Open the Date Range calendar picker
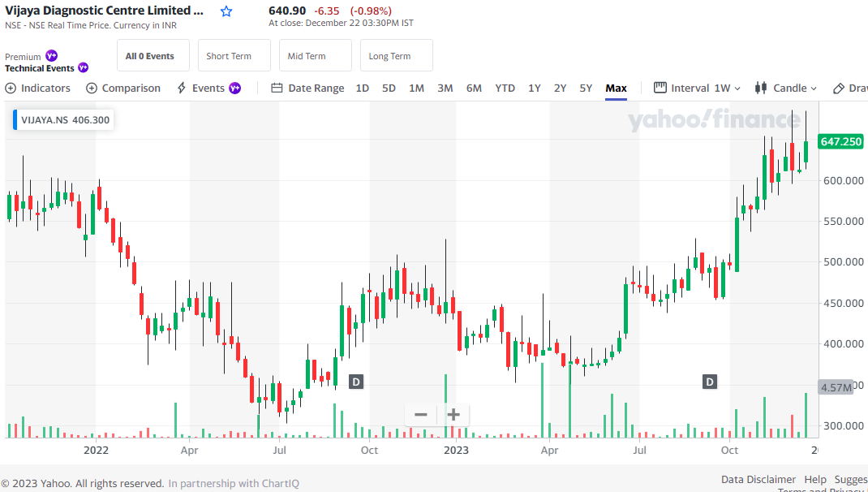Viewport: 868px width, 492px height. tap(276, 88)
